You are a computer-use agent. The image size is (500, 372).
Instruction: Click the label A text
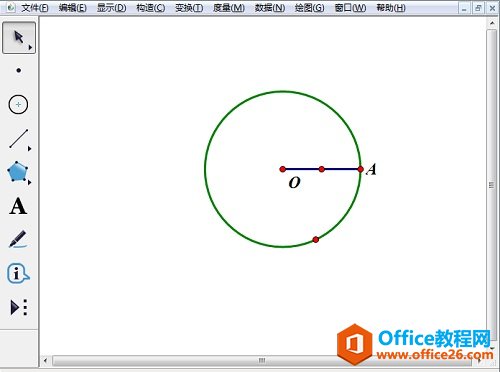pos(371,169)
